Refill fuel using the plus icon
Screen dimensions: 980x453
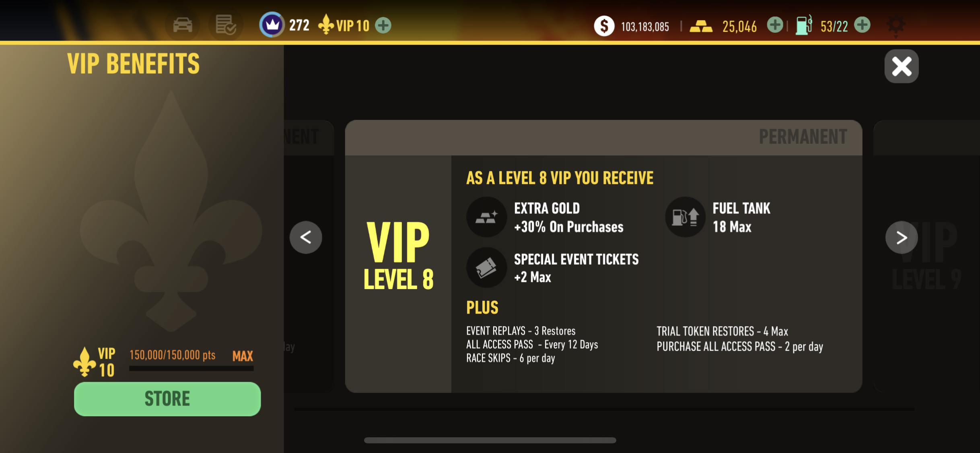pyautogui.click(x=862, y=25)
